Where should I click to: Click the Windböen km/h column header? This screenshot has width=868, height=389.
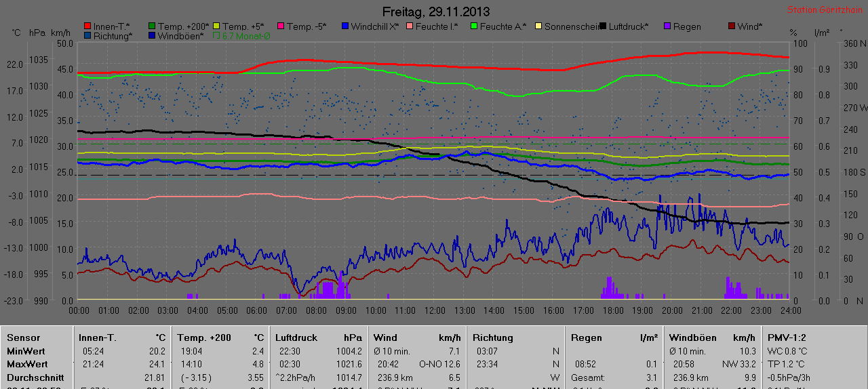pos(713,337)
